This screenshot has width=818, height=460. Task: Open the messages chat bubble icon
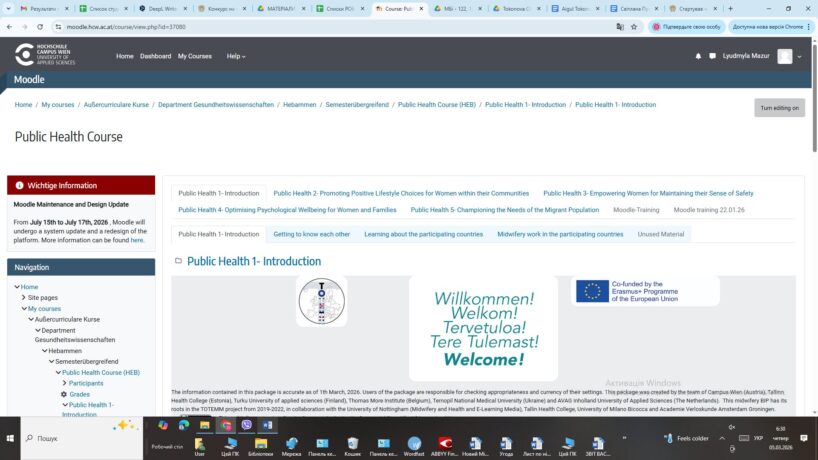coord(711,56)
